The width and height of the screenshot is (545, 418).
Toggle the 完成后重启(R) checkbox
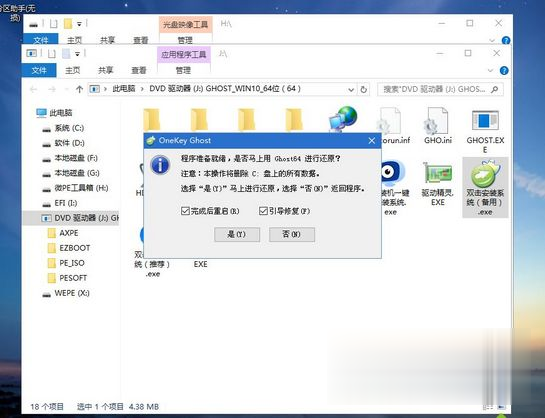coord(210,211)
